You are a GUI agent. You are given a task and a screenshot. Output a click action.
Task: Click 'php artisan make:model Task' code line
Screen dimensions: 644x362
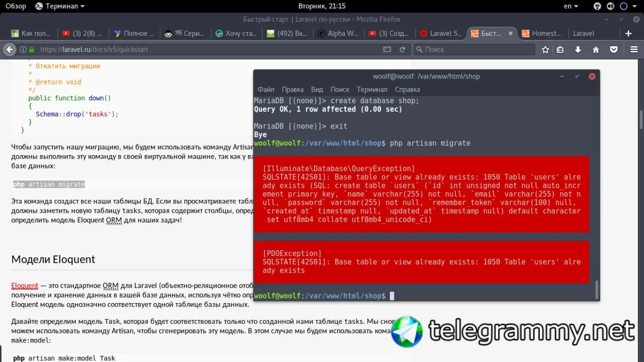(x=64, y=358)
